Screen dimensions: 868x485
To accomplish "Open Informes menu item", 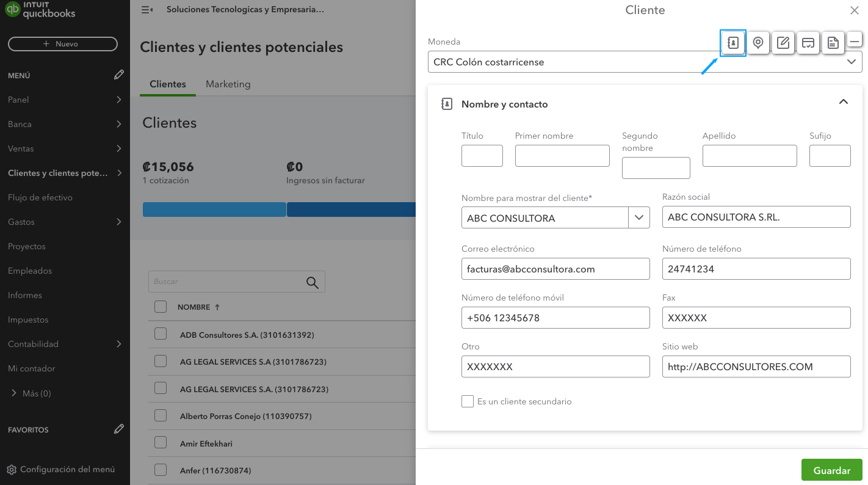I will pyautogui.click(x=25, y=295).
